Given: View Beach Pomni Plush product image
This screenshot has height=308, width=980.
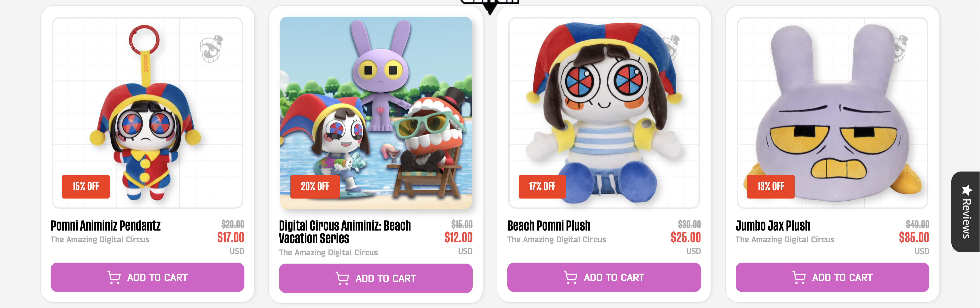Looking at the screenshot, I should point(604,113).
